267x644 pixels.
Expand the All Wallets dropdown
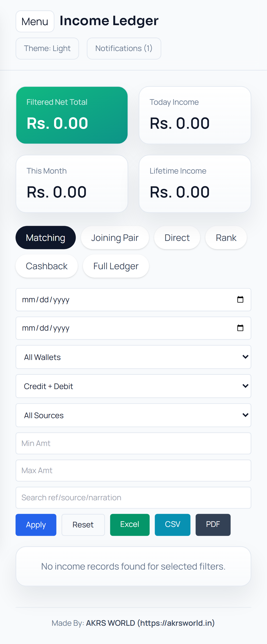133,357
